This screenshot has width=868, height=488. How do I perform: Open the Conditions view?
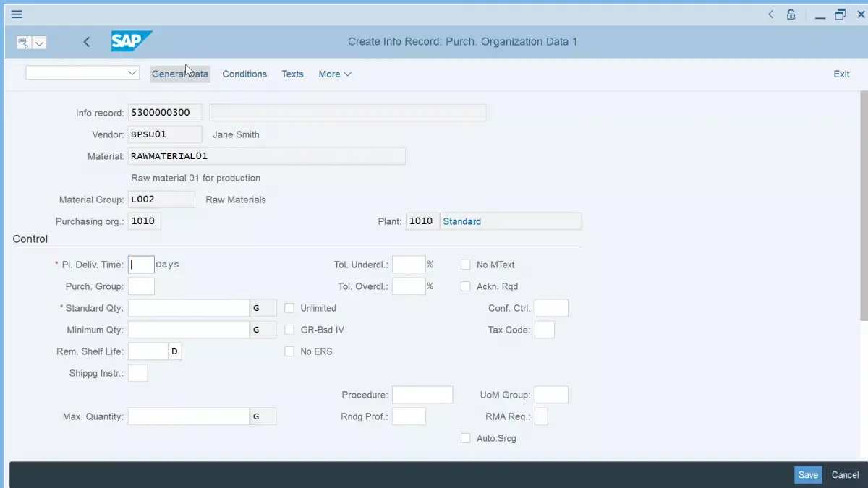244,74
